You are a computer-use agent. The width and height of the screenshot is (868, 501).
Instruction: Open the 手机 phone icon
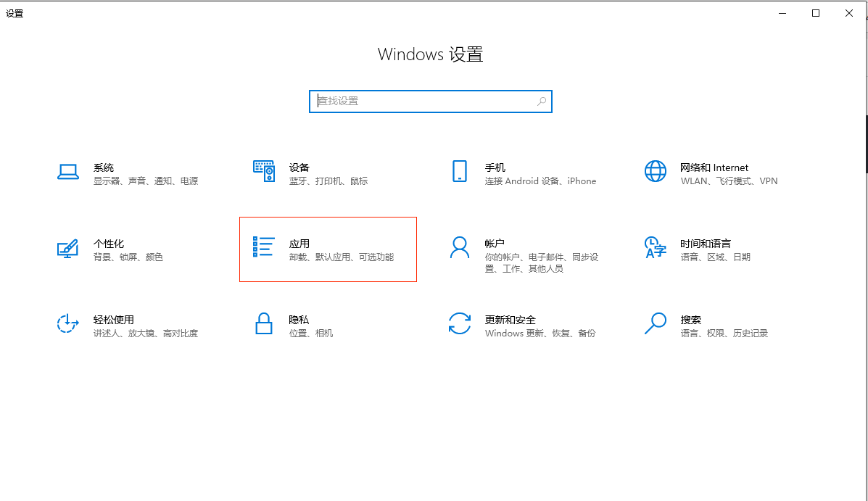pos(460,172)
